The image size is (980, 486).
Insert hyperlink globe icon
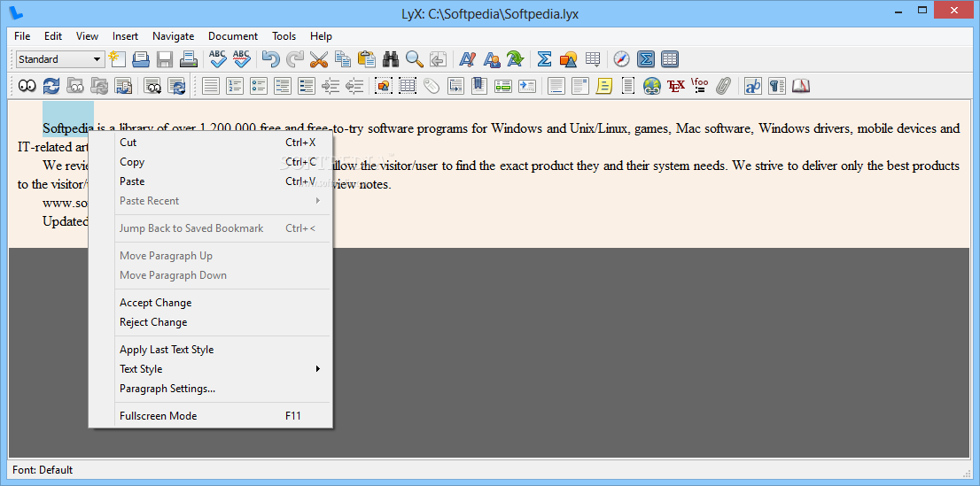click(x=652, y=86)
